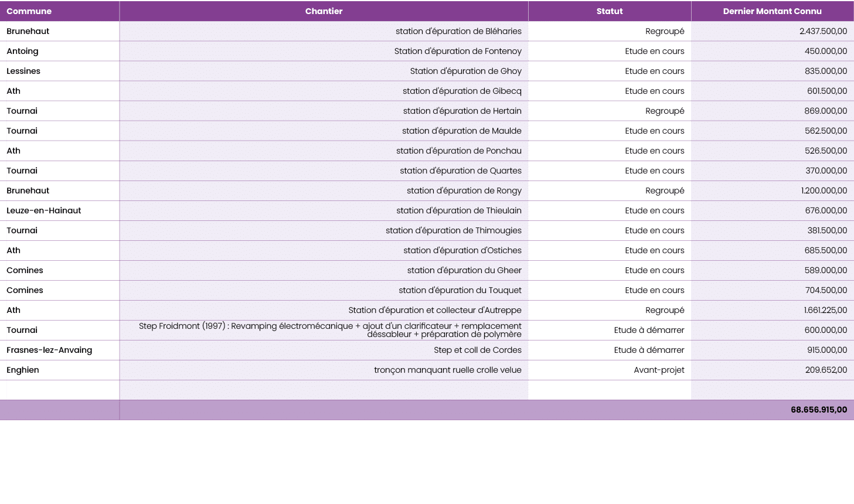Viewport: 854px width, 504px height.
Task: Click the station d'épuration du Gheer cell
Action: click(464, 270)
